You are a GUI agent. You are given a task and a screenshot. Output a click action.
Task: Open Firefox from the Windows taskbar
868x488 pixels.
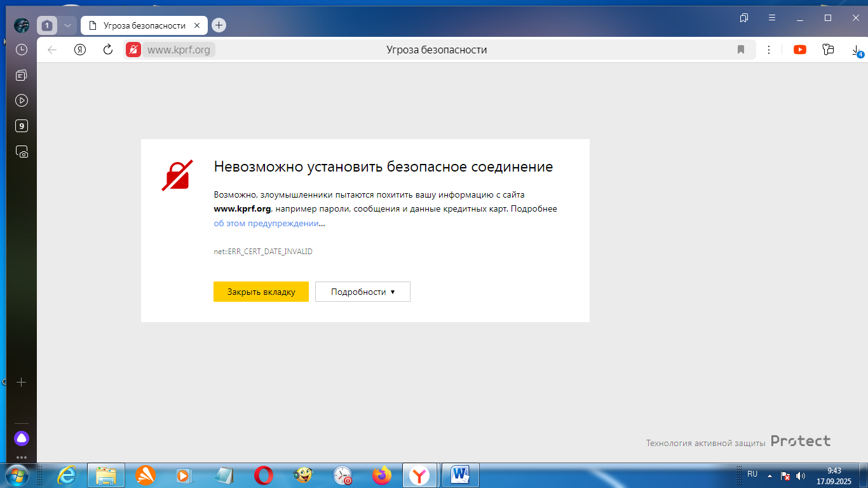[382, 475]
